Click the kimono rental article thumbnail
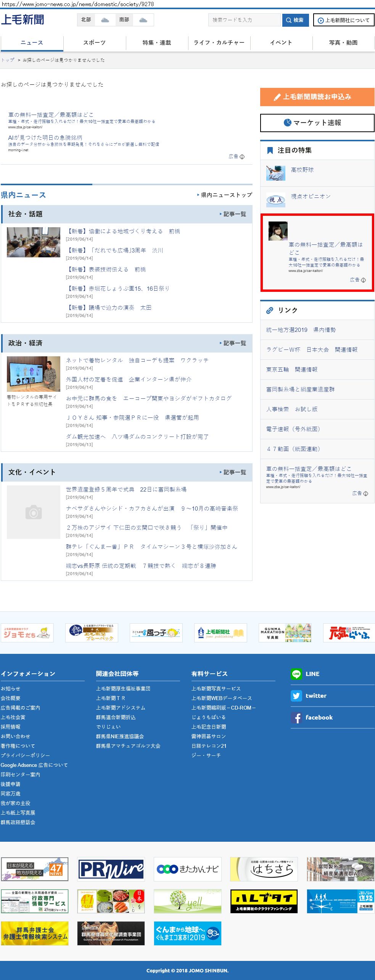375x980 pixels. (x=34, y=374)
